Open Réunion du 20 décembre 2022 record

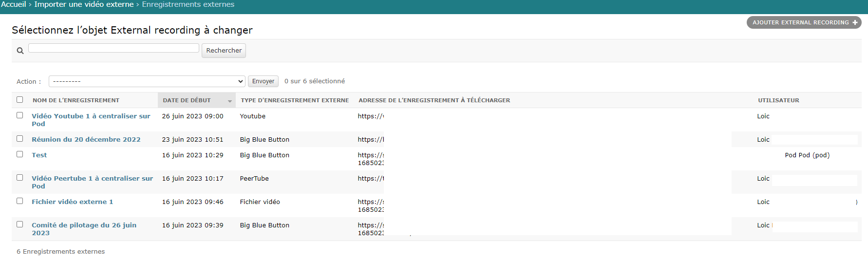point(86,139)
